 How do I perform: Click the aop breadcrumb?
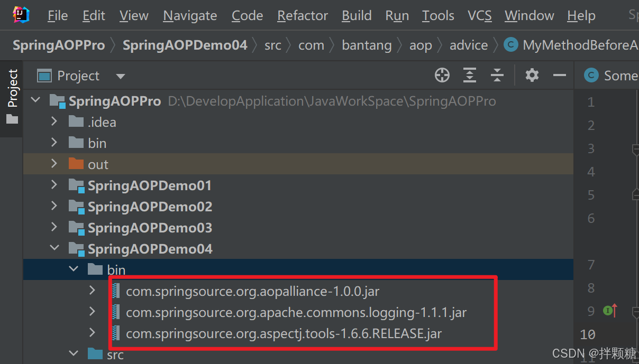(x=421, y=45)
